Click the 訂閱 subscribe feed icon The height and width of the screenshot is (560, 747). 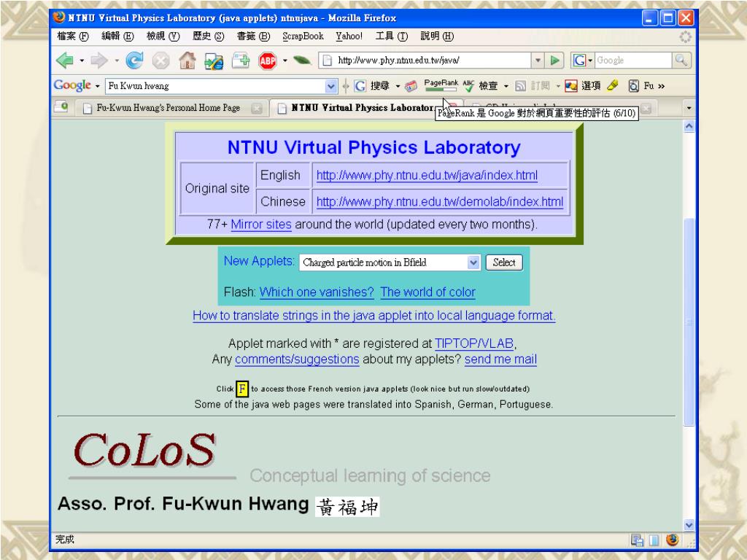coord(533,86)
